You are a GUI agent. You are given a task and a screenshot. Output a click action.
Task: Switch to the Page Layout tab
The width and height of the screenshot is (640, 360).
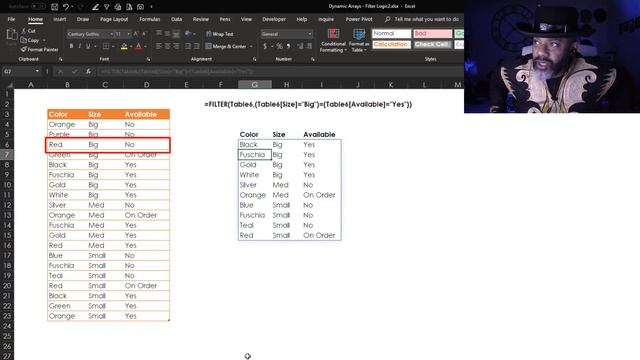tap(114, 19)
